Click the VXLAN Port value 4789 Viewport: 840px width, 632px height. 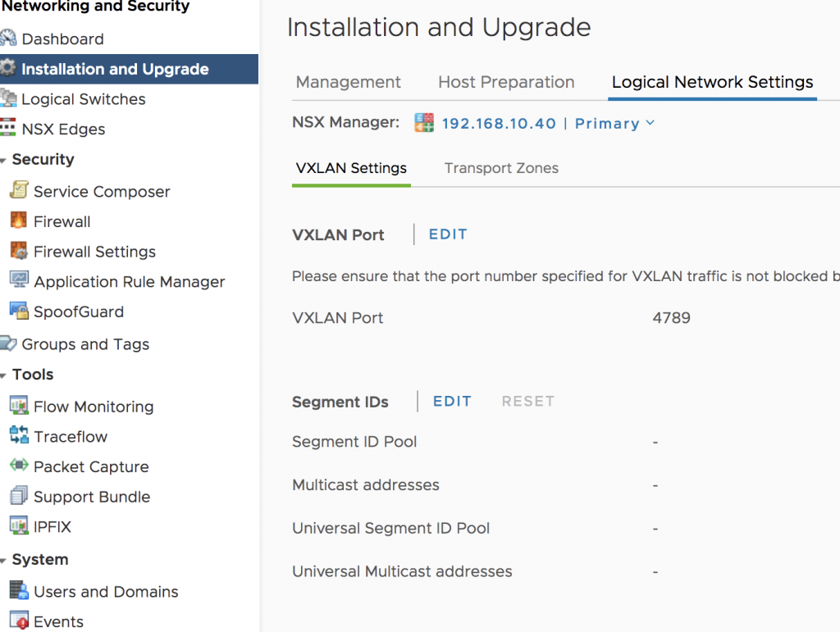[x=671, y=318]
